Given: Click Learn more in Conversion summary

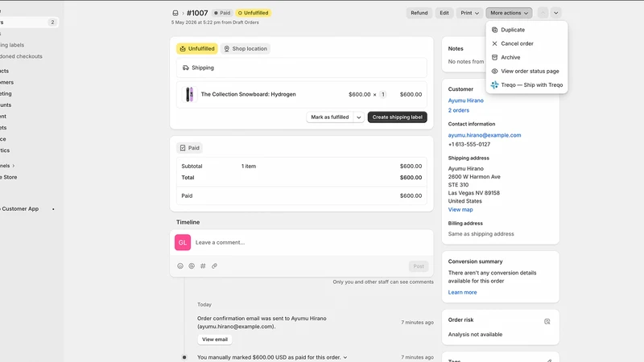Looking at the screenshot, I should pyautogui.click(x=462, y=293).
